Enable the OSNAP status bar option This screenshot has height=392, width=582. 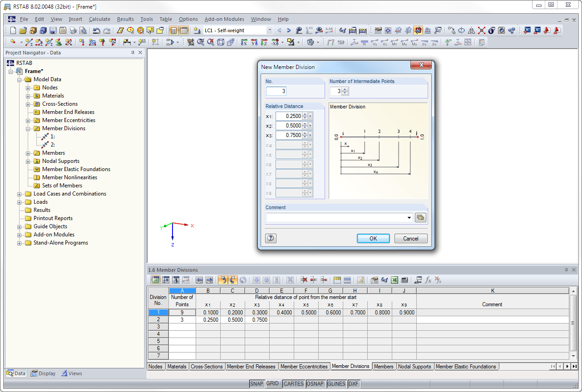(315, 383)
